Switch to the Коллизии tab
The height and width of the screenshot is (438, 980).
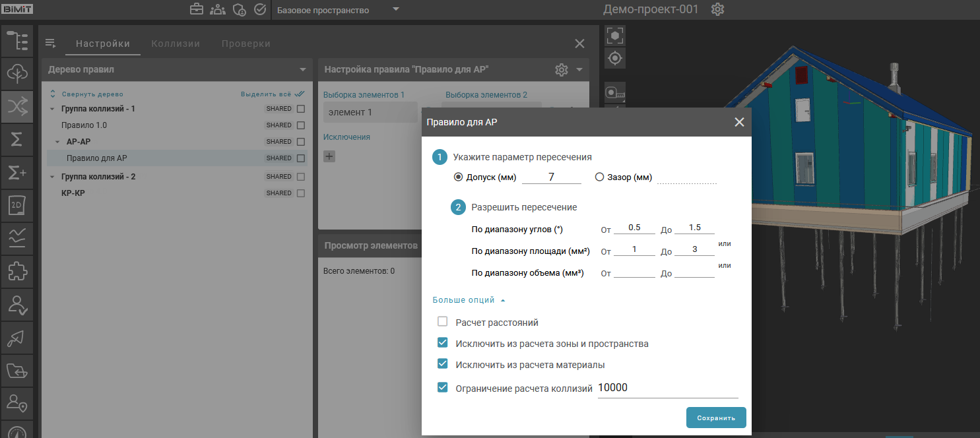coord(176,44)
